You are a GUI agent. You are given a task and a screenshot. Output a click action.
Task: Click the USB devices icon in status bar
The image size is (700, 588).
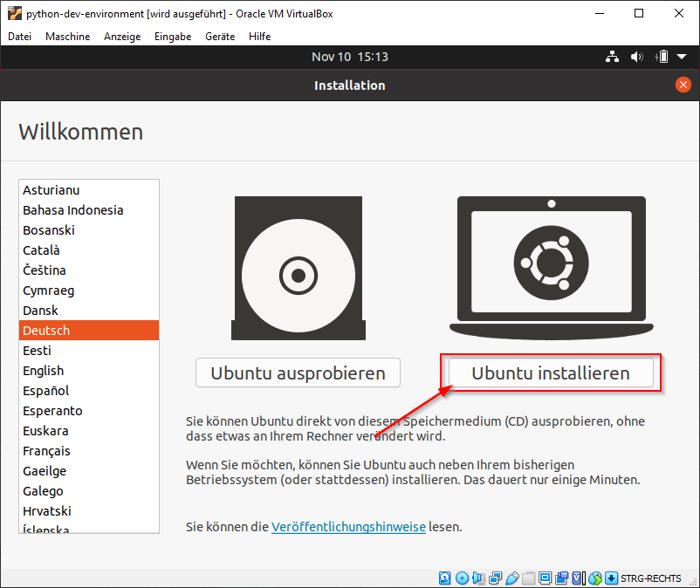pos(511,578)
